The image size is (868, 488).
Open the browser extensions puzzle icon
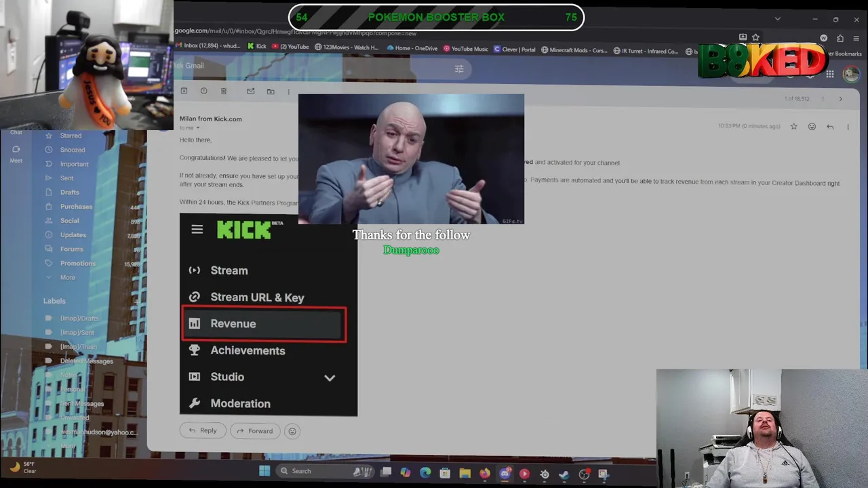point(840,39)
